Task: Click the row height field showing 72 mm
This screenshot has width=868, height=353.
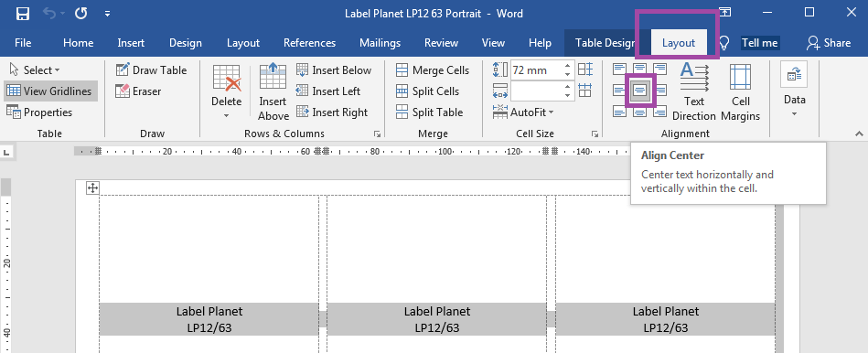Action: (x=535, y=70)
